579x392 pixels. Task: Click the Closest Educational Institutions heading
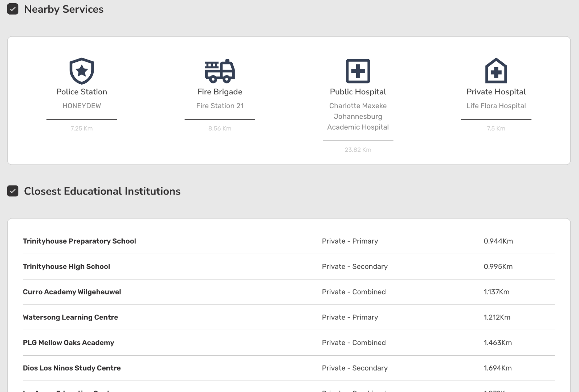point(102,191)
